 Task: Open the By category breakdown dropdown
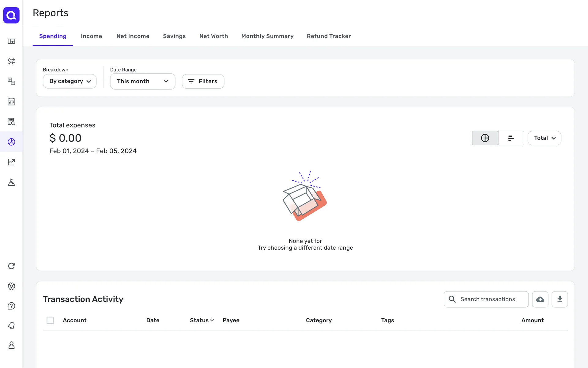point(70,81)
